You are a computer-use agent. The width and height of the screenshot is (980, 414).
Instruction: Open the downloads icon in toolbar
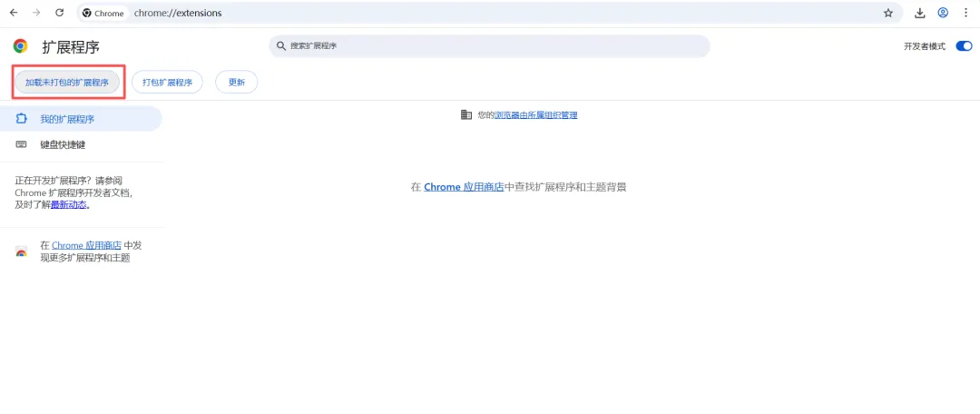(x=920, y=13)
